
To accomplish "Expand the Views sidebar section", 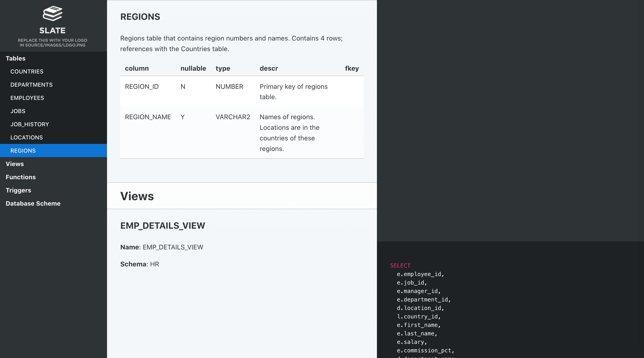I will click(x=15, y=164).
